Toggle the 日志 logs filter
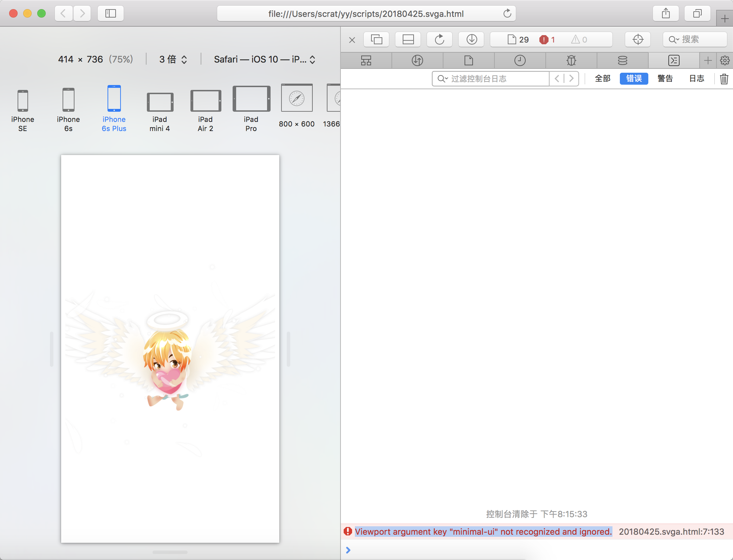Viewport: 733px width, 560px height. pos(696,78)
